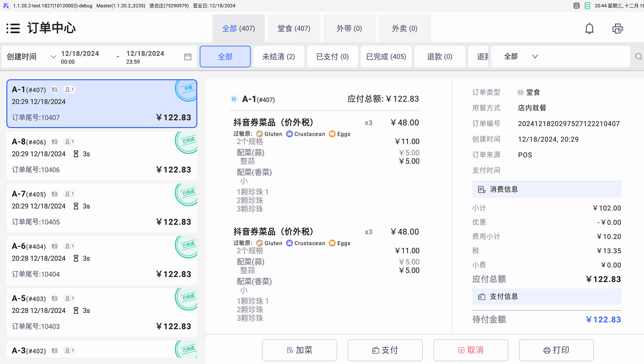Click dine-in icon on A-1 order card
Image resolution: width=644 pixels, height=364 pixels.
[x=54, y=90]
